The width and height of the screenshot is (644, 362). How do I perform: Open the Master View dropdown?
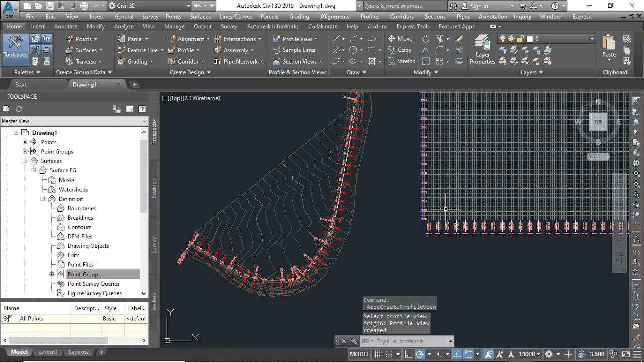74,121
